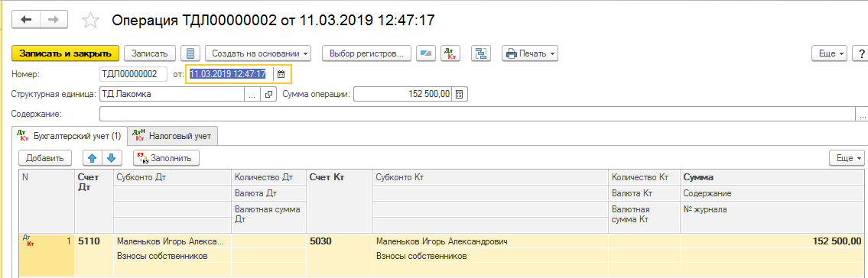Move row up with blue arrow
Screen dimensions: 868x278
point(92,158)
